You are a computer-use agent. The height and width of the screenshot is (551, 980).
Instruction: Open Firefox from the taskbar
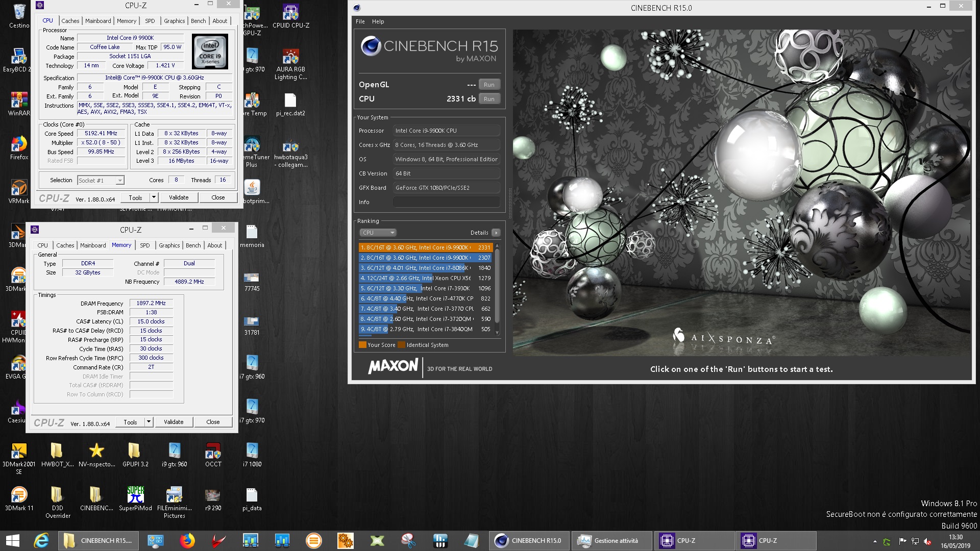tap(187, 541)
